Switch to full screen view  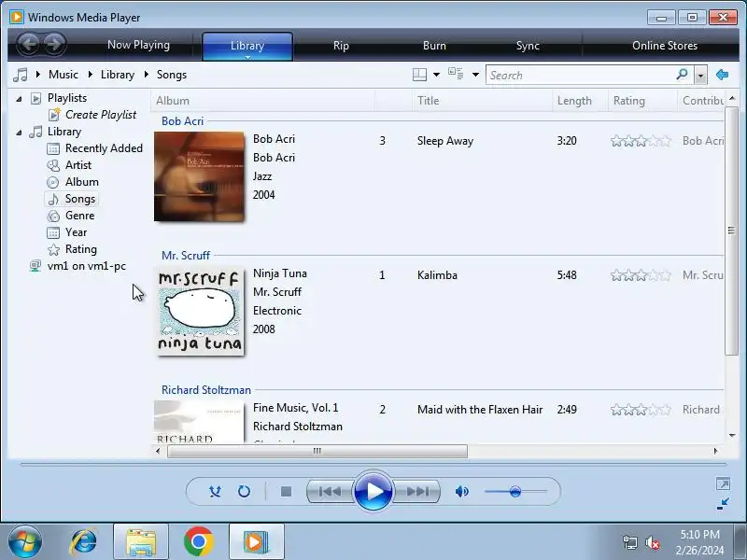click(x=723, y=484)
